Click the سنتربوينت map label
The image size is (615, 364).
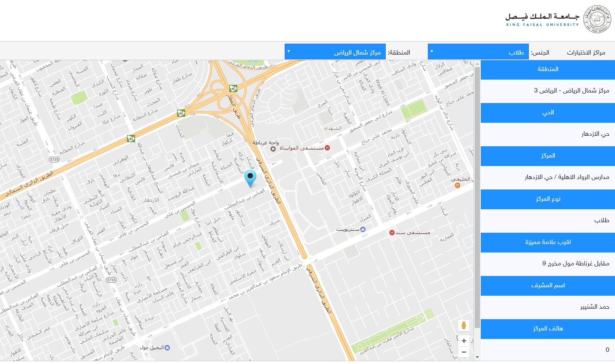click(348, 229)
